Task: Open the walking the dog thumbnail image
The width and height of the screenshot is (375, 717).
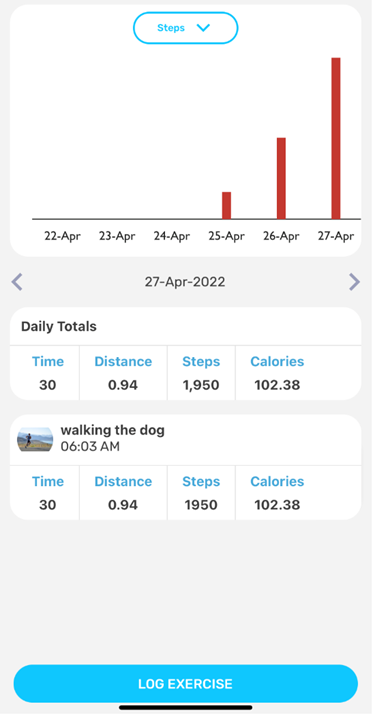Action: [x=35, y=439]
